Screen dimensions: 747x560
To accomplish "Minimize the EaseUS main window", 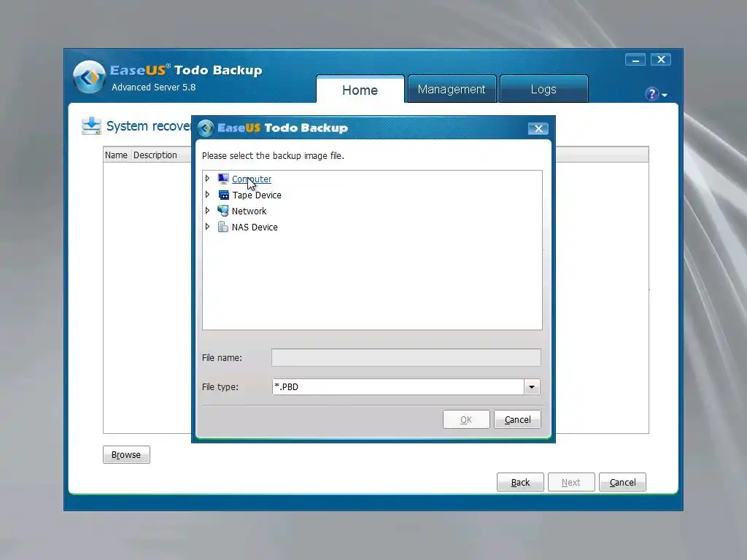I will click(635, 60).
